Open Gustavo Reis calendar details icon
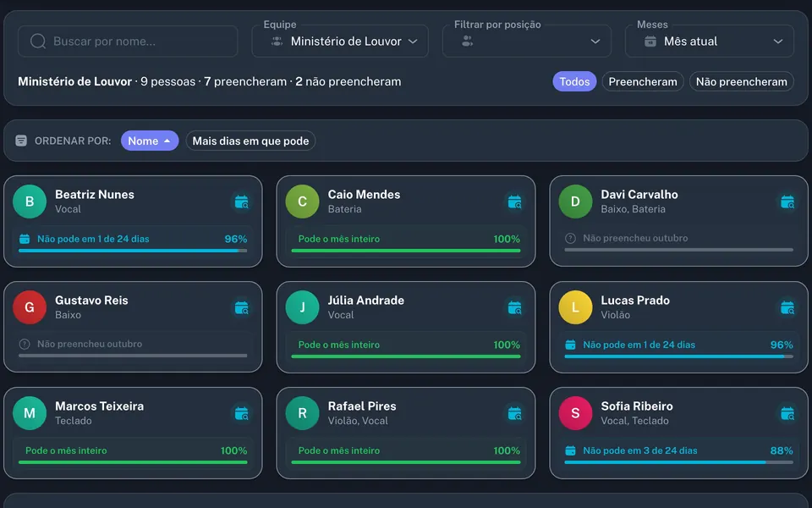The image size is (812, 508). pyautogui.click(x=242, y=308)
